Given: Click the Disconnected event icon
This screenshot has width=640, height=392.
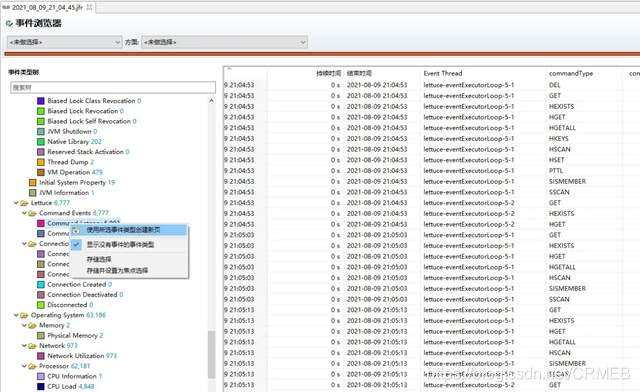Looking at the screenshot, I should [x=41, y=305].
